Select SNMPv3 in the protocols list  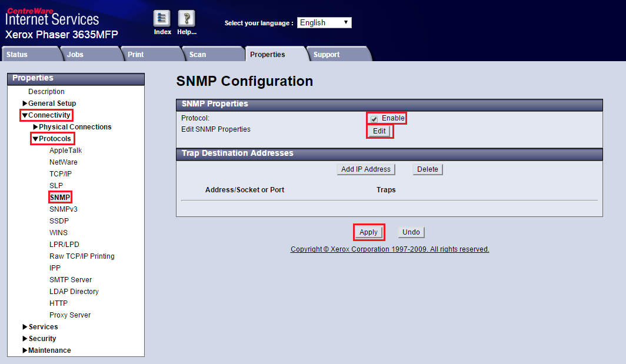click(64, 209)
